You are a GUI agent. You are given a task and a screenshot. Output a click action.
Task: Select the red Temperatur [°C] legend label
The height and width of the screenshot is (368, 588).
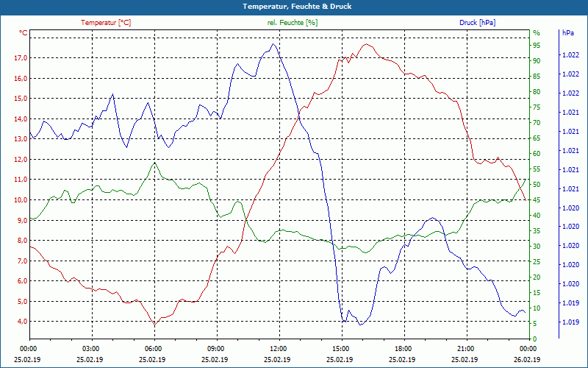pos(106,23)
